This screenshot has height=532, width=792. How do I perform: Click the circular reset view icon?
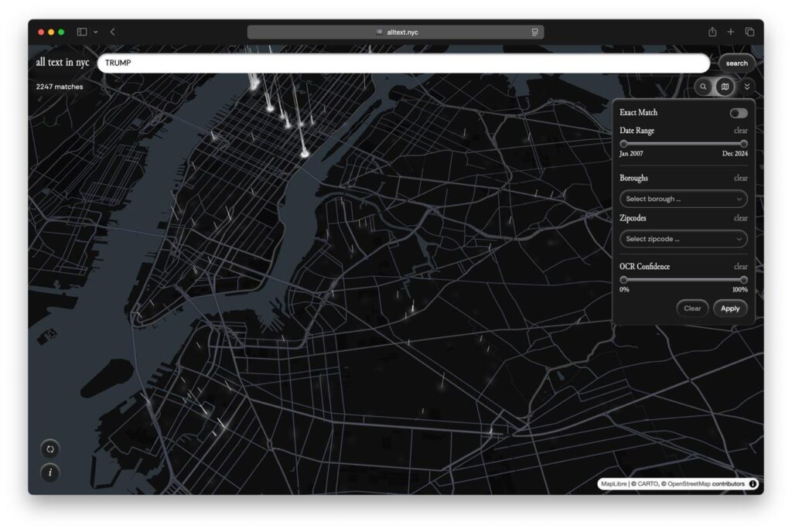50,448
